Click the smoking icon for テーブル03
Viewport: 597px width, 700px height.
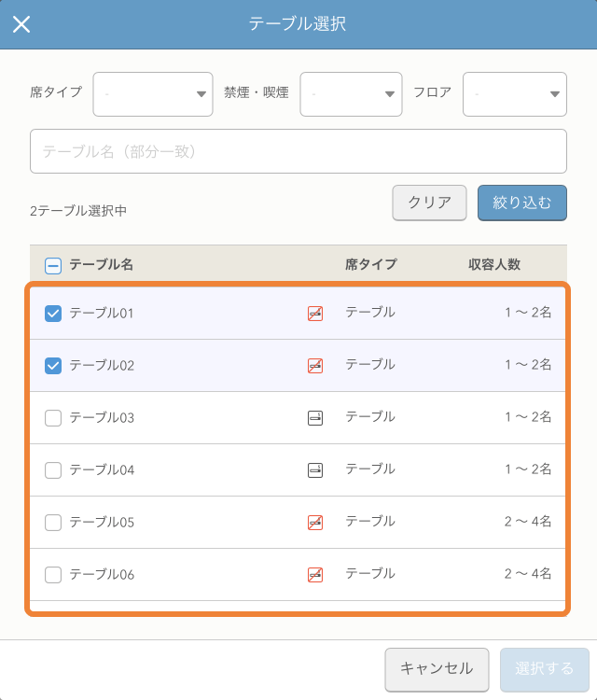pyautogui.click(x=315, y=418)
